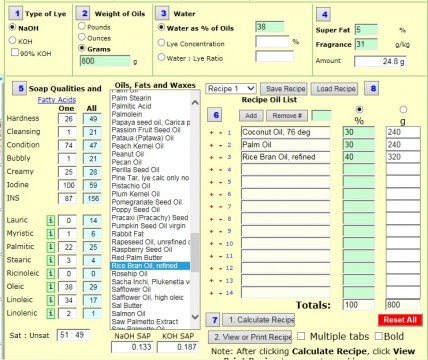Click Add oil button

[251, 116]
